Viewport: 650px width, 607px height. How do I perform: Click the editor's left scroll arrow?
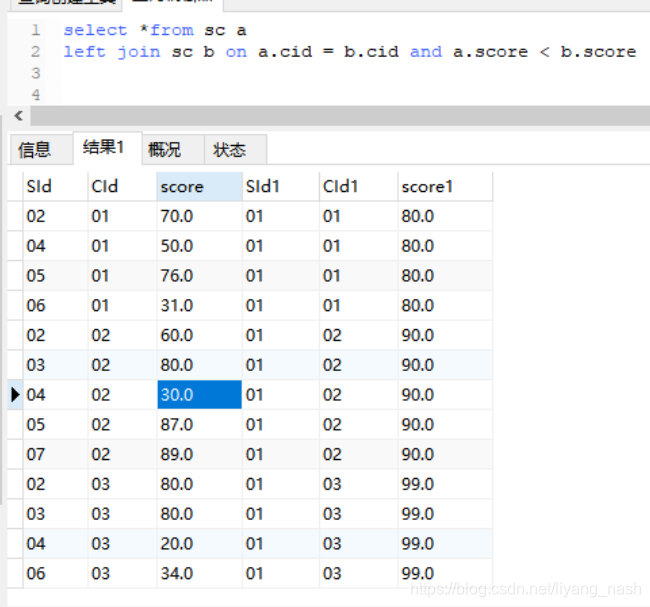click(18, 116)
